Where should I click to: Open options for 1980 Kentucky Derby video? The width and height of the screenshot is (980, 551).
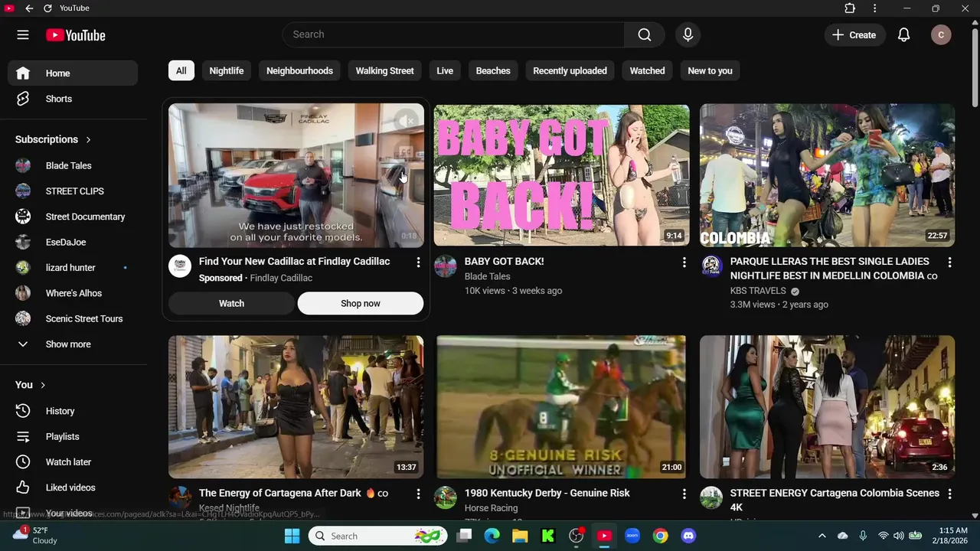(x=684, y=494)
